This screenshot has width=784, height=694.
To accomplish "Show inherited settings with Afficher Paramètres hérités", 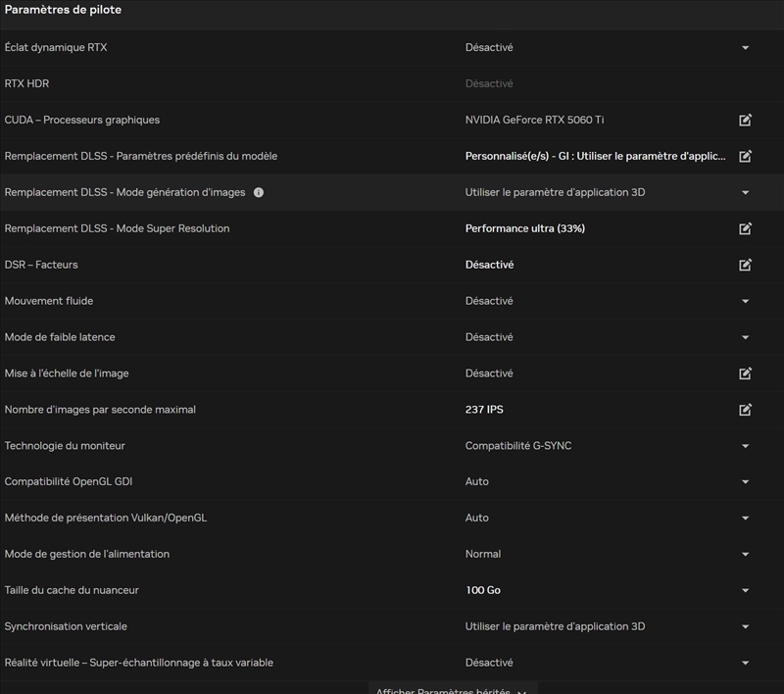I will (x=452, y=688).
